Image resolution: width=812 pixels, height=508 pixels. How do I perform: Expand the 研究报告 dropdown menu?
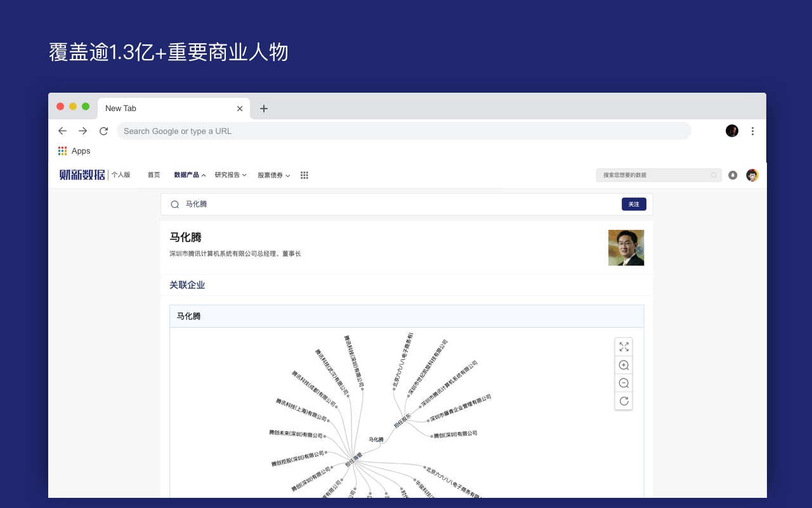[231, 175]
